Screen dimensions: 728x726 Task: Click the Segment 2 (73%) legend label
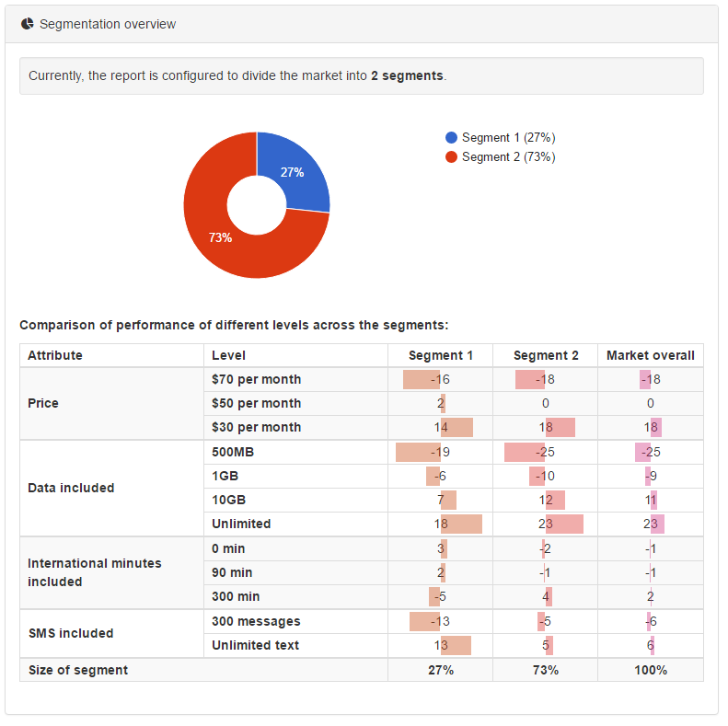509,157
